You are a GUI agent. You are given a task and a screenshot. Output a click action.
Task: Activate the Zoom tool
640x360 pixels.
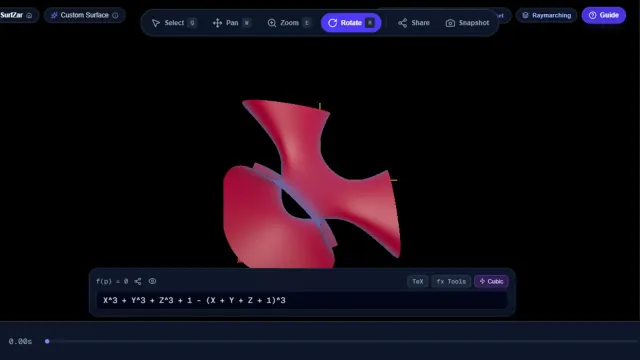pos(289,23)
